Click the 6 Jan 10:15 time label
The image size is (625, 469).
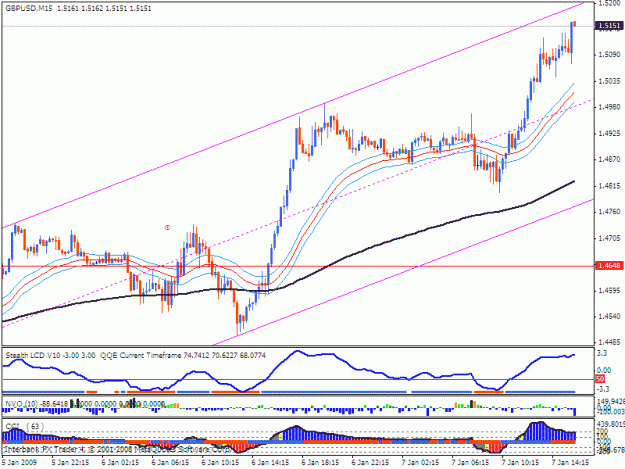click(x=220, y=463)
